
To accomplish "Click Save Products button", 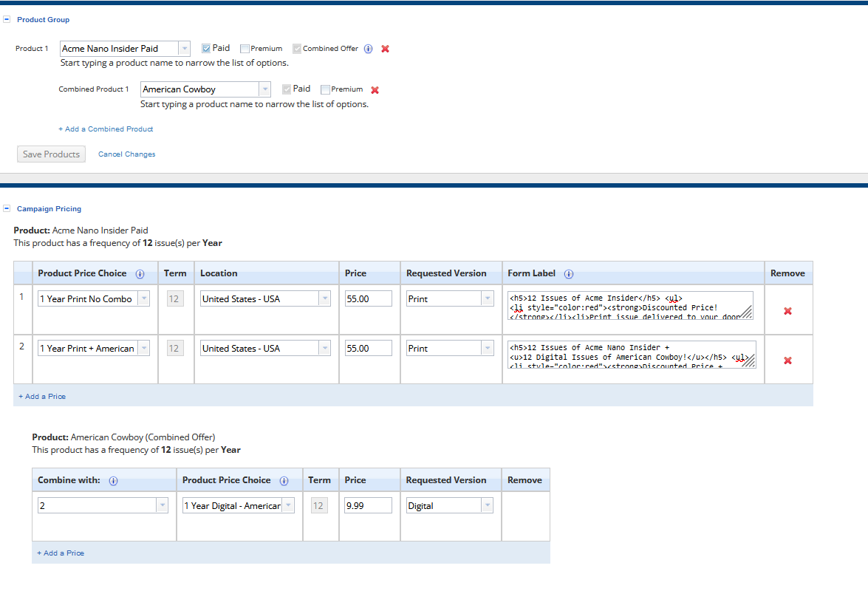I will pyautogui.click(x=51, y=154).
